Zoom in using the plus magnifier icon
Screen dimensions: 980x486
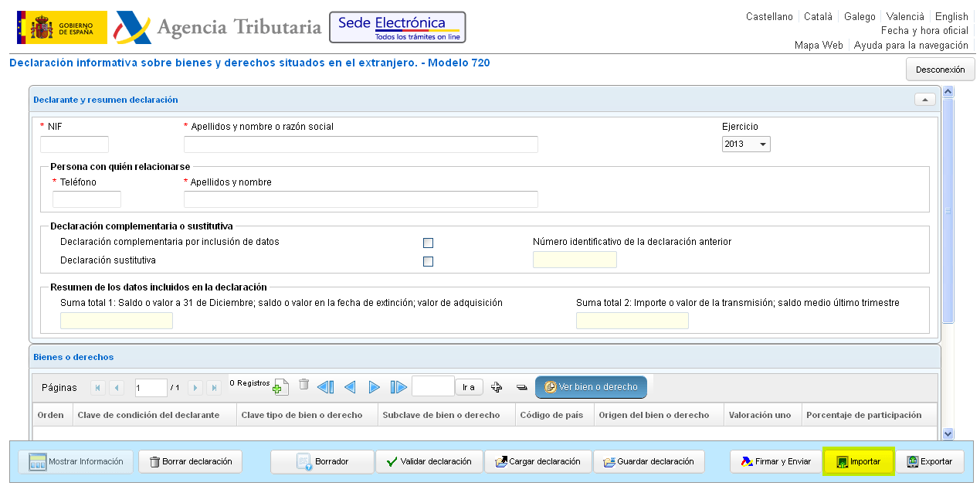coord(497,386)
